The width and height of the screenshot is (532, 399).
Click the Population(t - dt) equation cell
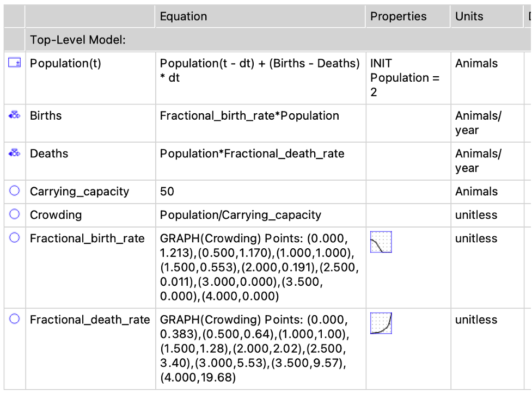pos(261,78)
